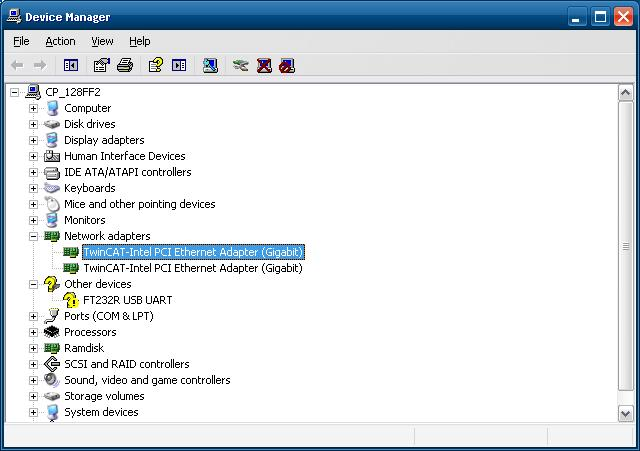Select the System devices label

[101, 412]
